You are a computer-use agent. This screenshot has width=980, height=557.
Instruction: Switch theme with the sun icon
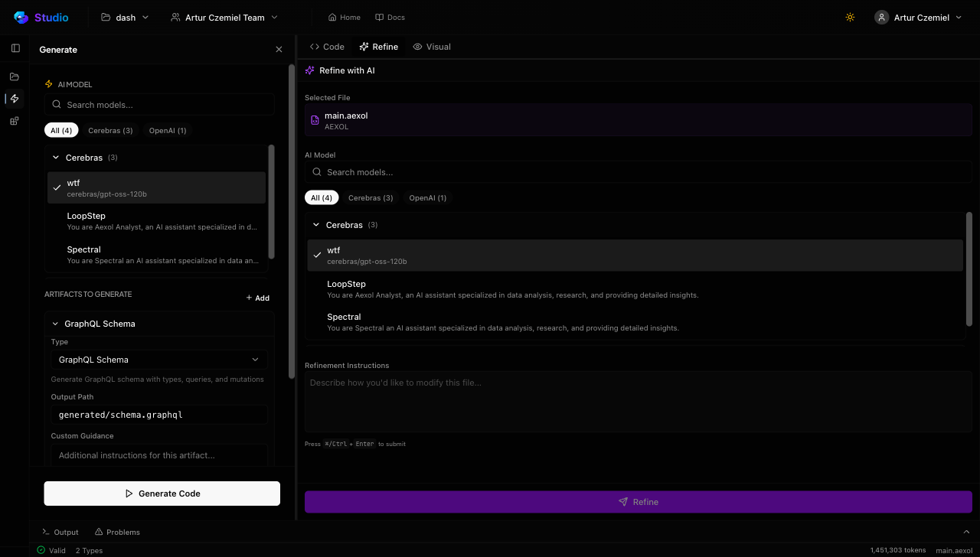(x=850, y=18)
